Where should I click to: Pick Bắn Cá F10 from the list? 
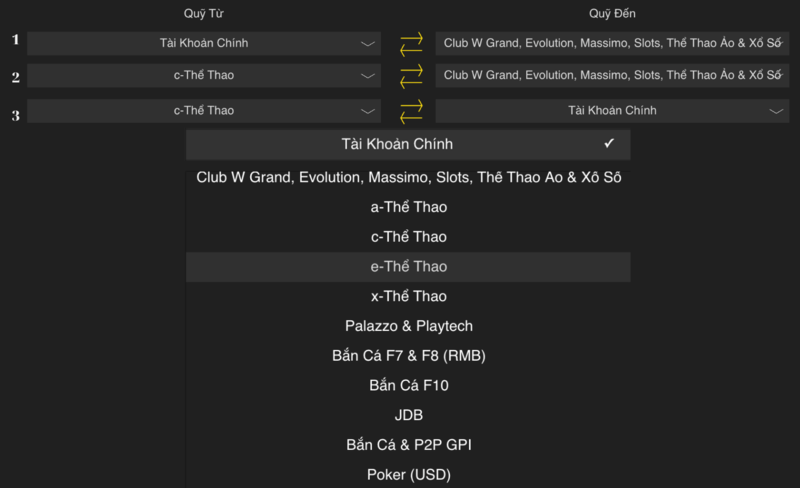408,385
